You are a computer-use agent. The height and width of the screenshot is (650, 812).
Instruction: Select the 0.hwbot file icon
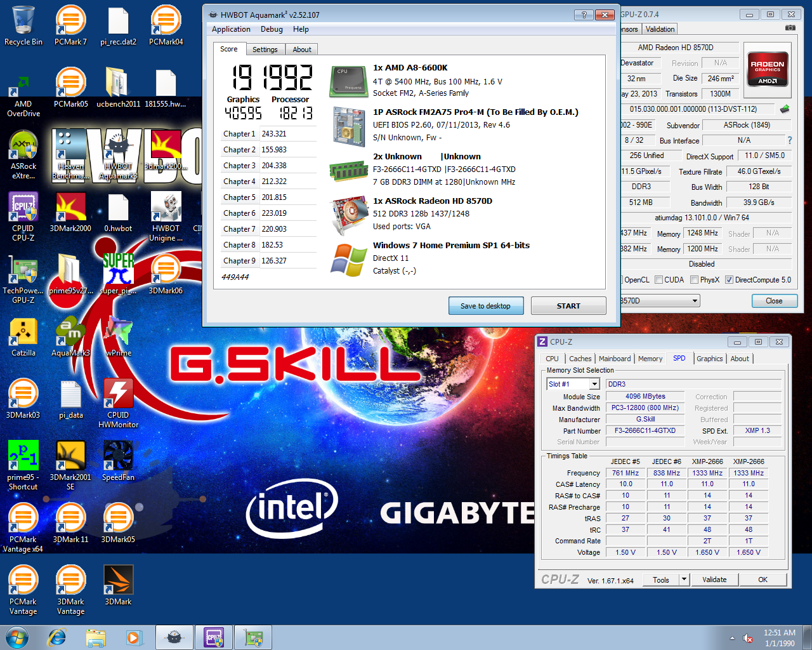pyautogui.click(x=118, y=213)
